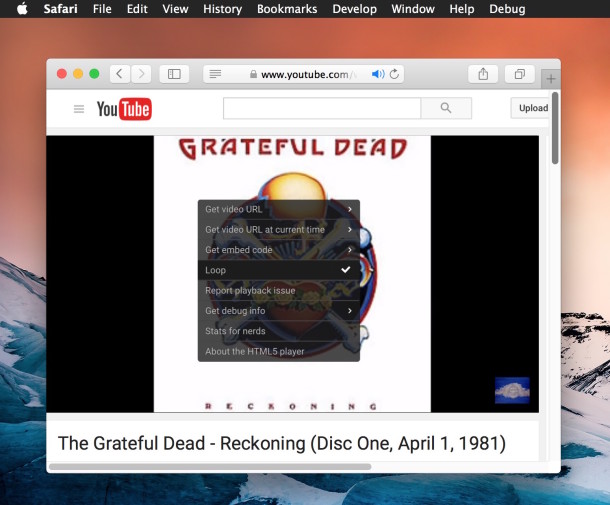Viewport: 610px width, 505px height.
Task: Open the Debug menu
Action: click(507, 9)
